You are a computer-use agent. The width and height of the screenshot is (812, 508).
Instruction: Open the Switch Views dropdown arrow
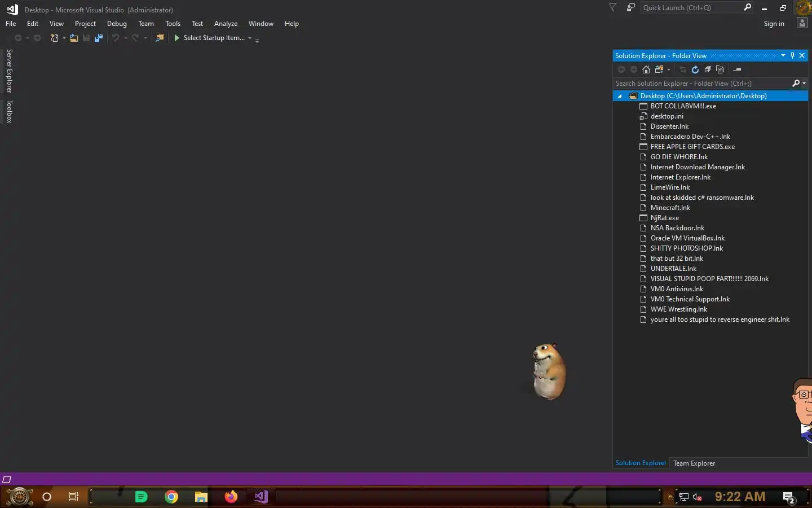point(668,69)
